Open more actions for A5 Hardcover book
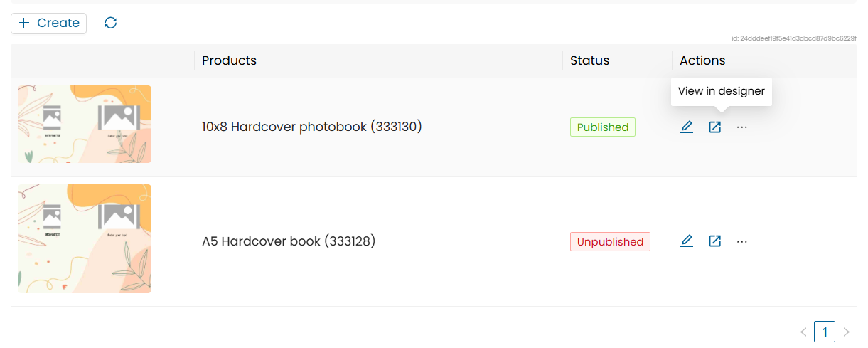This screenshot has width=868, height=348. point(742,241)
